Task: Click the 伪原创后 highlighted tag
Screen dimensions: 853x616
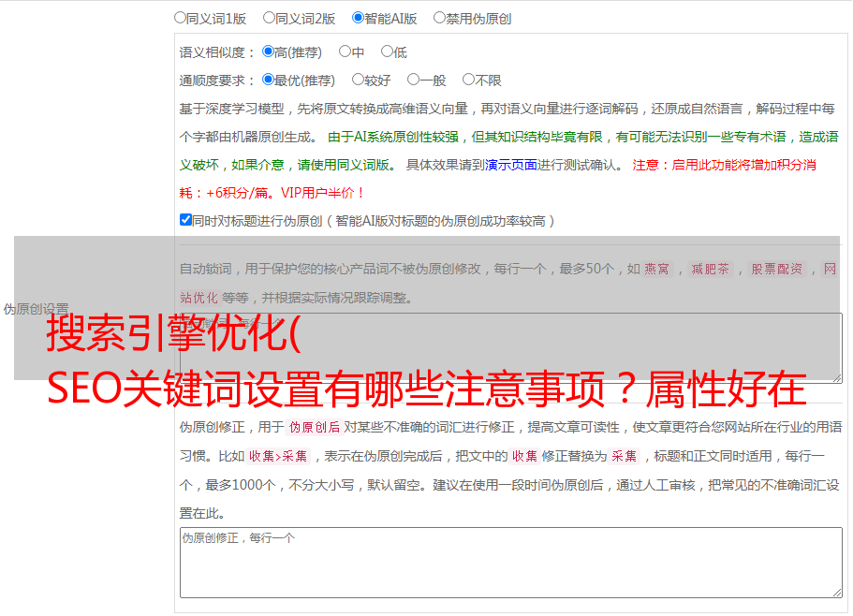Action: [315, 427]
